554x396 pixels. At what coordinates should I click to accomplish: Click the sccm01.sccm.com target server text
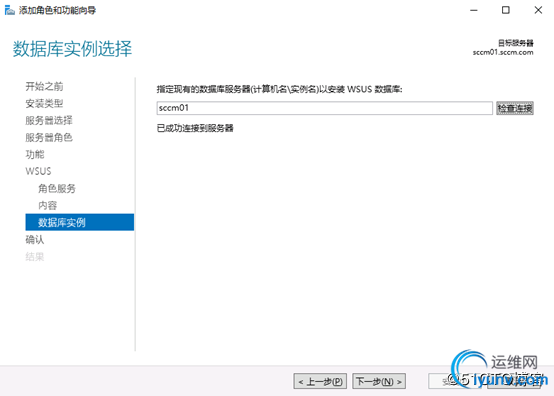[x=503, y=52]
